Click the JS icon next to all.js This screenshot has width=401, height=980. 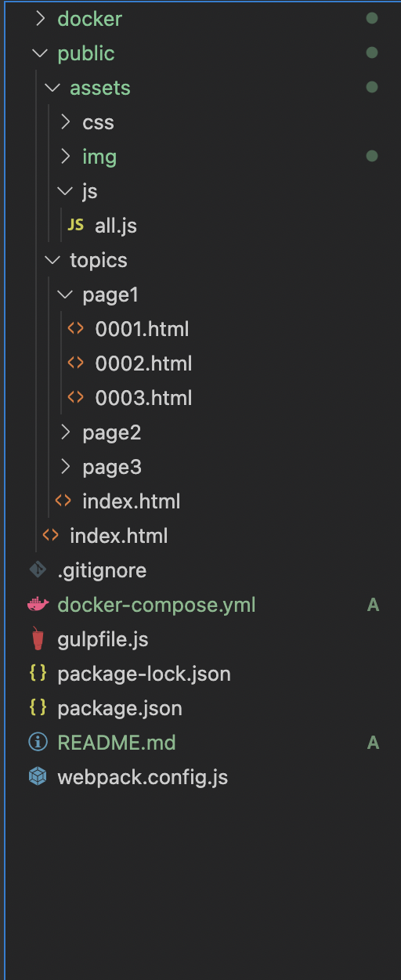point(75,226)
